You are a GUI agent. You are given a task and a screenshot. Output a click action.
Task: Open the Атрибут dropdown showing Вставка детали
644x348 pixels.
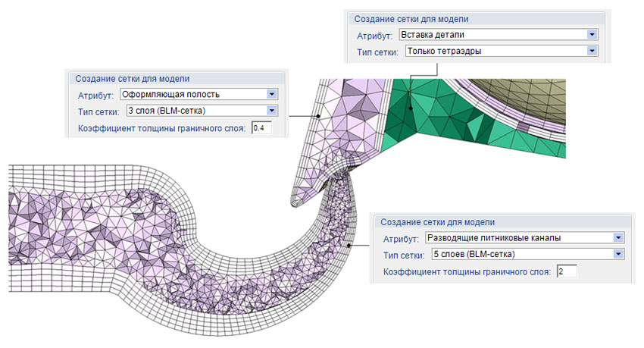592,35
